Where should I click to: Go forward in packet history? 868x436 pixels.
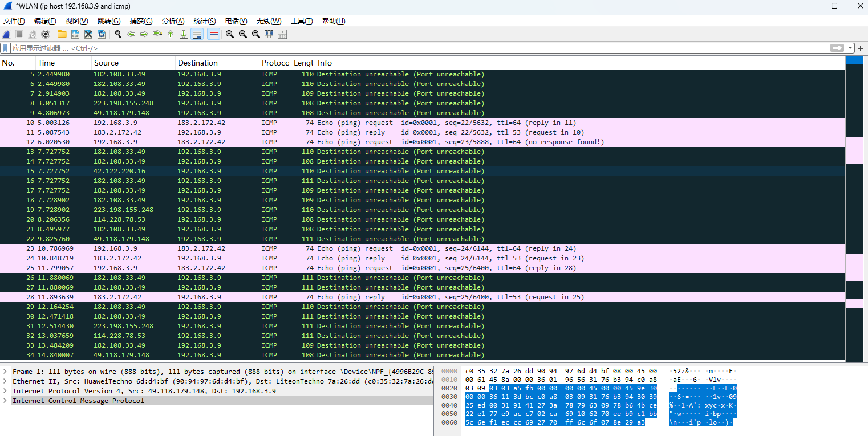[x=144, y=34]
